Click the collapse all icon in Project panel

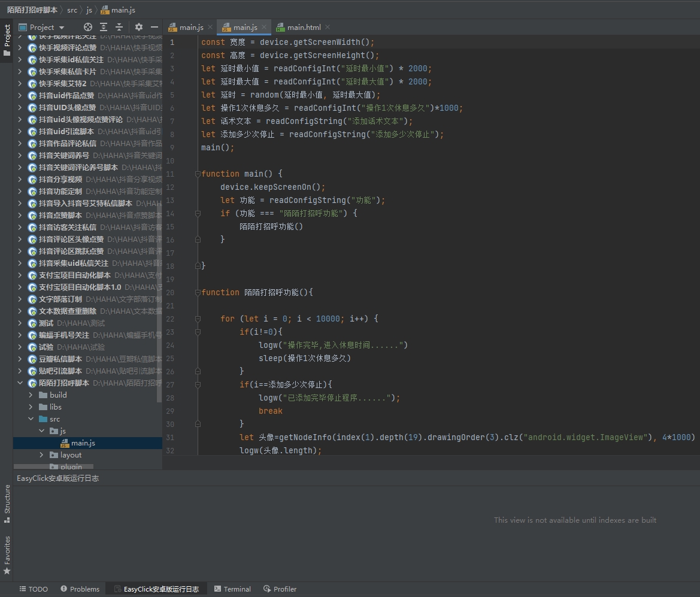pyautogui.click(x=119, y=27)
